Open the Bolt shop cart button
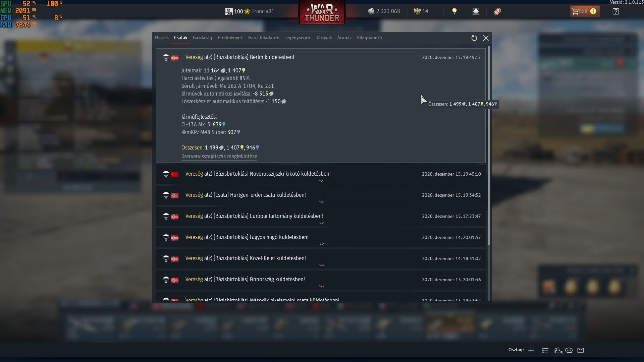This screenshot has height=362, width=644. coord(585,11)
